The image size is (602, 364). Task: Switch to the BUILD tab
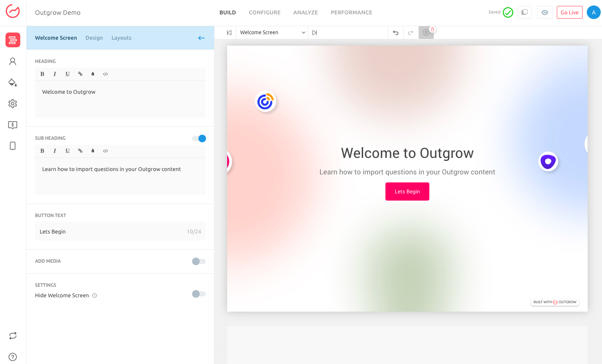pyautogui.click(x=228, y=13)
